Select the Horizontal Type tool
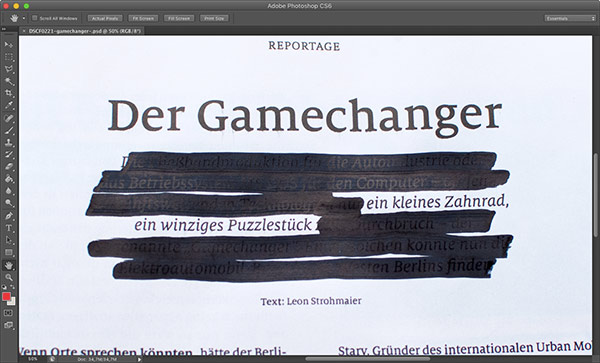Image resolution: width=600 pixels, height=363 pixels. coord(8,228)
